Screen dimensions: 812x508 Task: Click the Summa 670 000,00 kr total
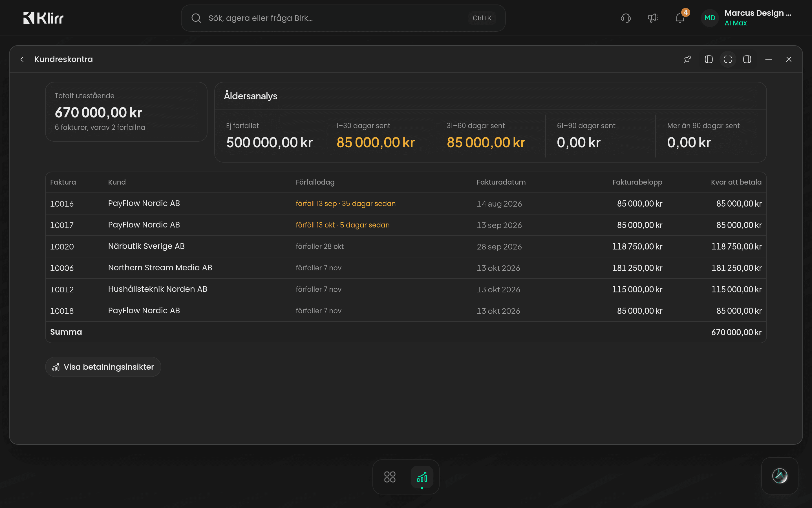point(736,332)
